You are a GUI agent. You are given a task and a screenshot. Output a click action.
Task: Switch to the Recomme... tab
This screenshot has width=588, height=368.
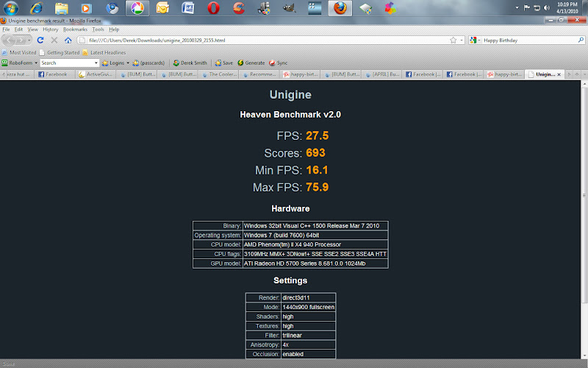click(259, 74)
